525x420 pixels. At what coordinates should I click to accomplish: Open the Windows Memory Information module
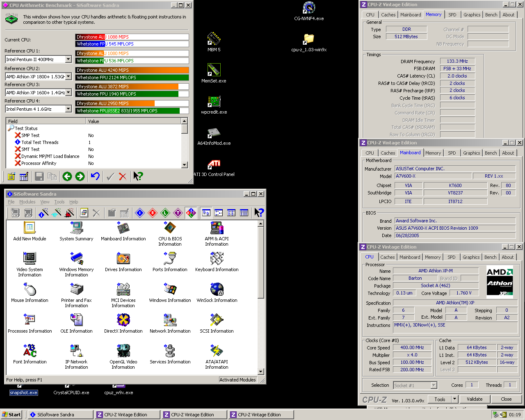pyautogui.click(x=76, y=265)
